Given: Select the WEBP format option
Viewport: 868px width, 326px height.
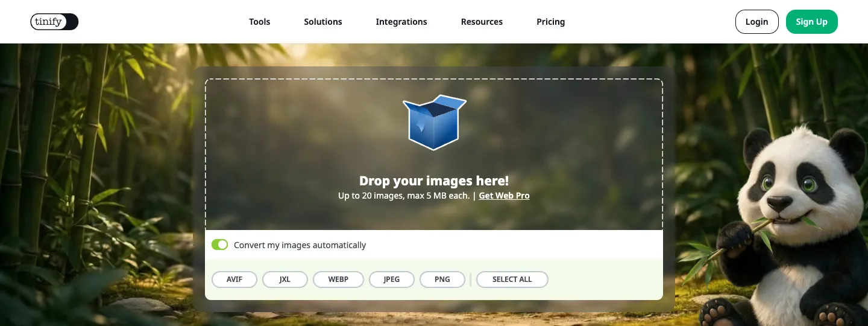Looking at the screenshot, I should coord(338,280).
